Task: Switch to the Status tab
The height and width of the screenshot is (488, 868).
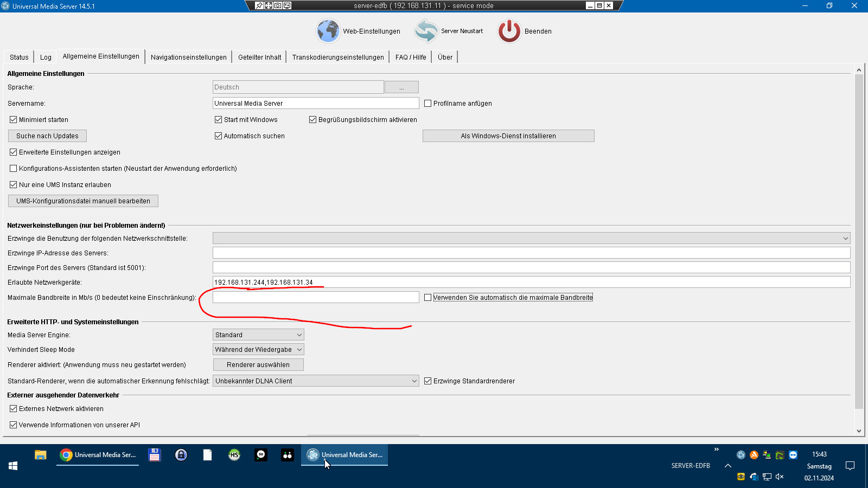Action: tap(19, 57)
